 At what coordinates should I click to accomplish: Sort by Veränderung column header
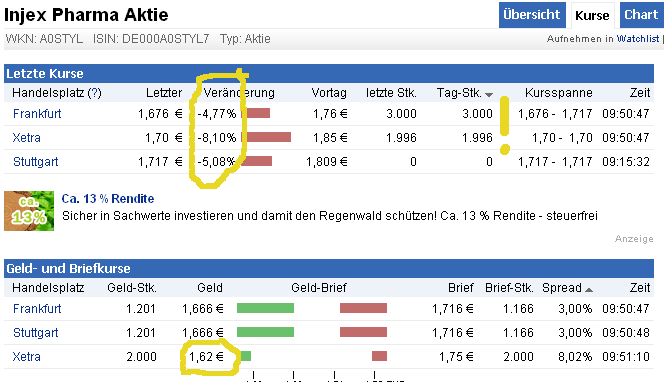pyautogui.click(x=239, y=93)
